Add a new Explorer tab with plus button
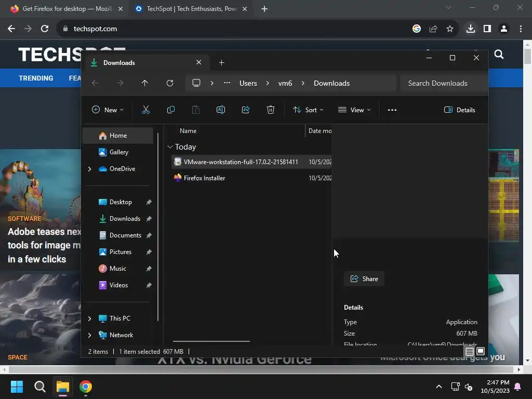Viewport: 532px width, 399px height. [x=221, y=63]
